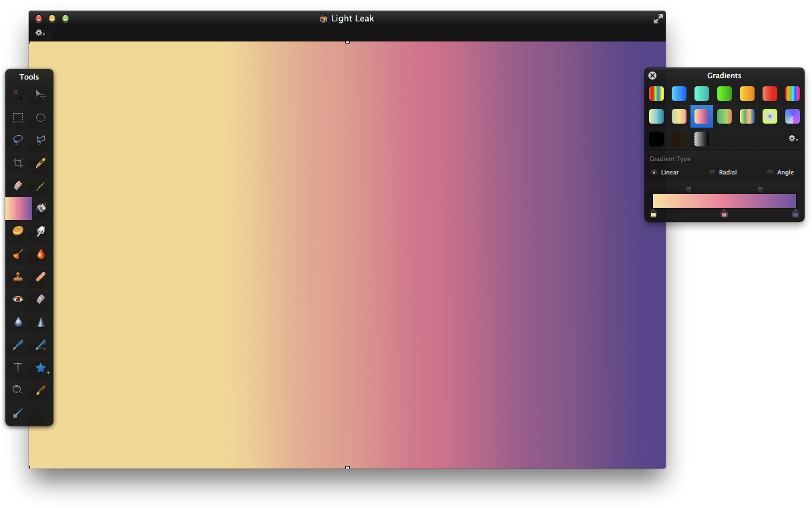Select the Pen tool
Image resolution: width=812 pixels, height=508 pixels.
[x=18, y=345]
